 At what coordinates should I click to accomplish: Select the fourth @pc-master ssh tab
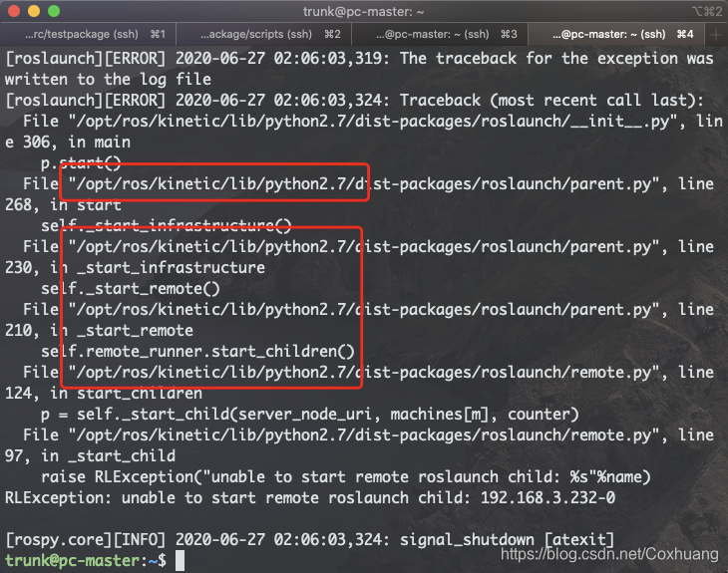(616, 34)
